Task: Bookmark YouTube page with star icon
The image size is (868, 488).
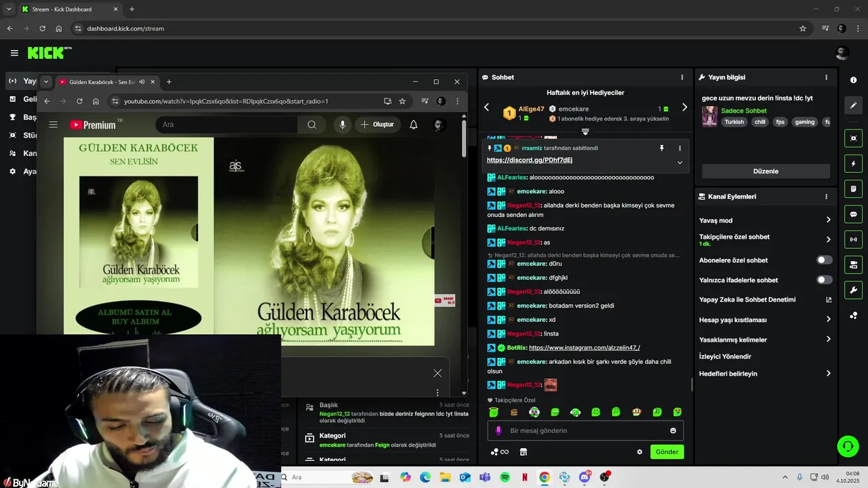Action: tap(402, 101)
